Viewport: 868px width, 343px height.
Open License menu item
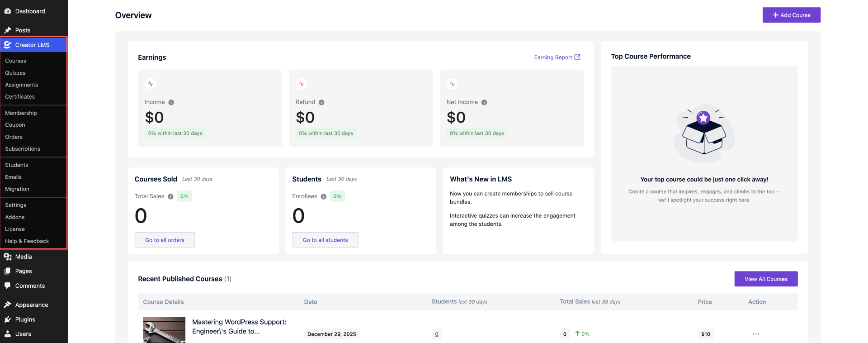15,229
